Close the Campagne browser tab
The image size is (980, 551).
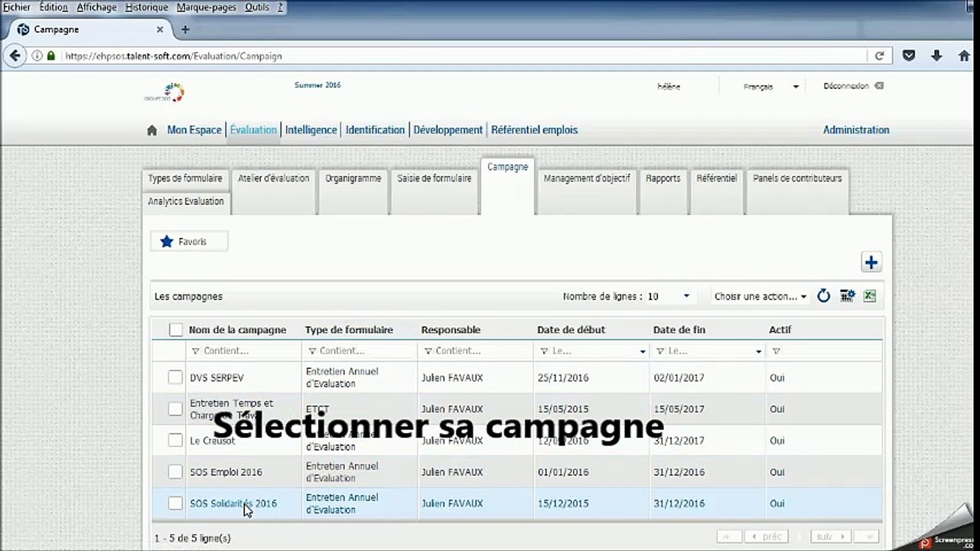(160, 30)
